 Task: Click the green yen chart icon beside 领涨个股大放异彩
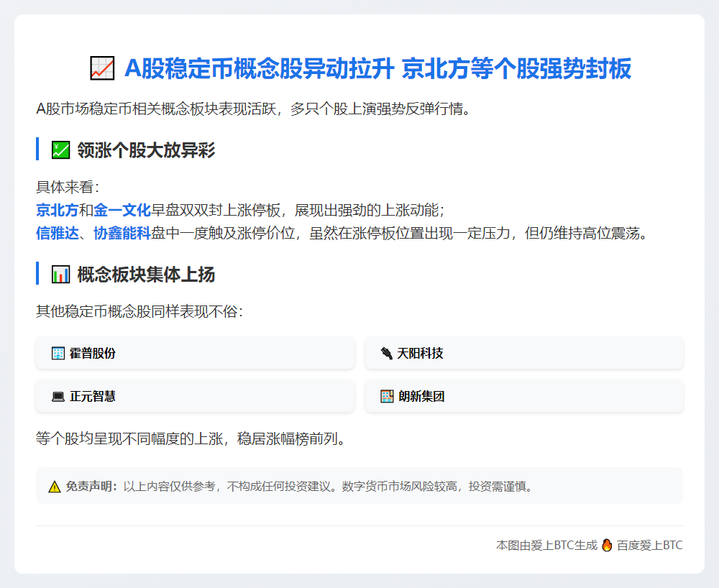pyautogui.click(x=60, y=150)
